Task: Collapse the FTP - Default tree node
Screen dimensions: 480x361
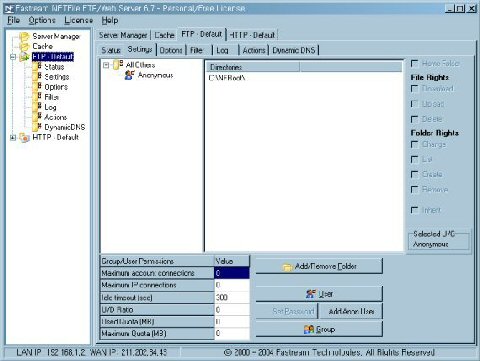Action: coord(13,57)
